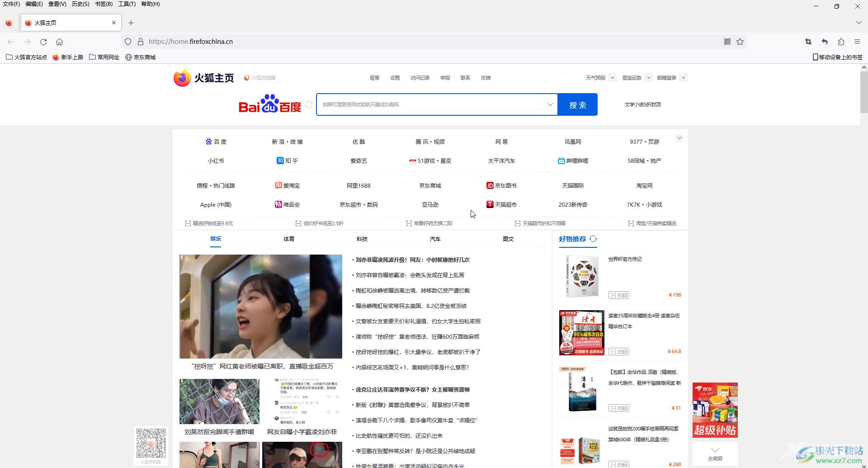The height and width of the screenshot is (468, 868).
Task: Switch to the 图文 news tab
Action: tap(508, 239)
